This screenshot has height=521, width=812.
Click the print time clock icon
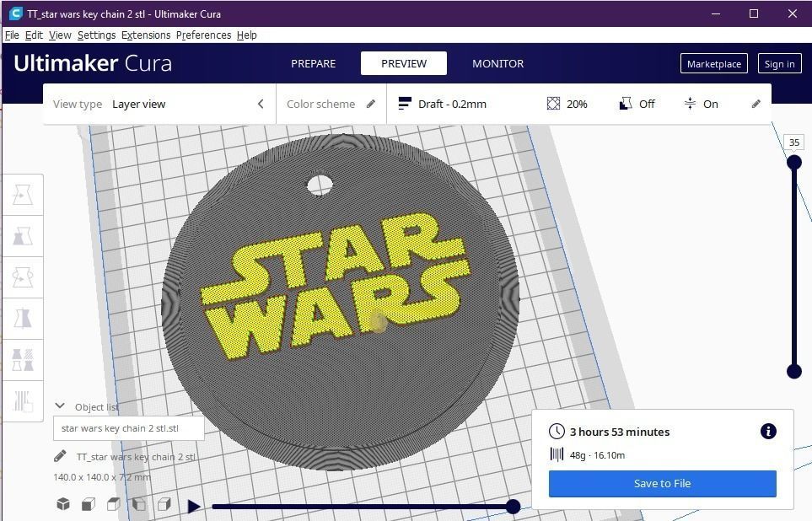[x=557, y=432]
